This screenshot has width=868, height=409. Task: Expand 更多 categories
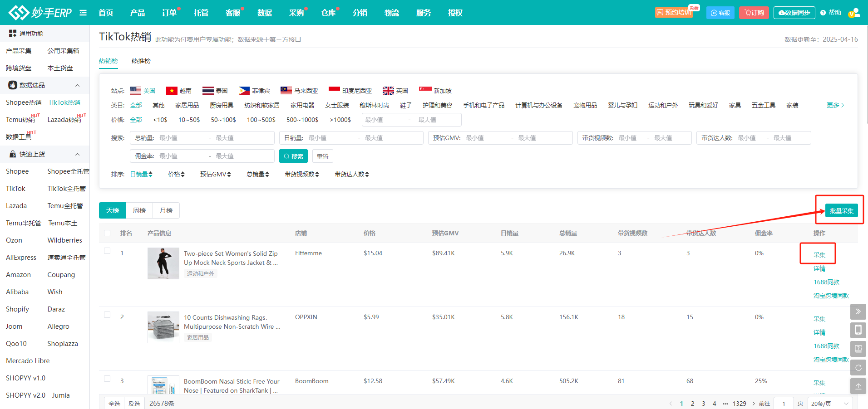pos(835,105)
